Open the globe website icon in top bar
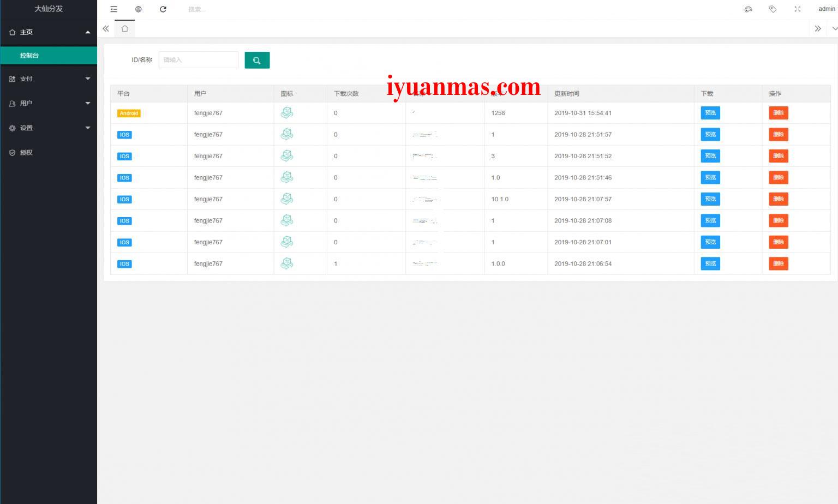838x504 pixels. (x=139, y=9)
